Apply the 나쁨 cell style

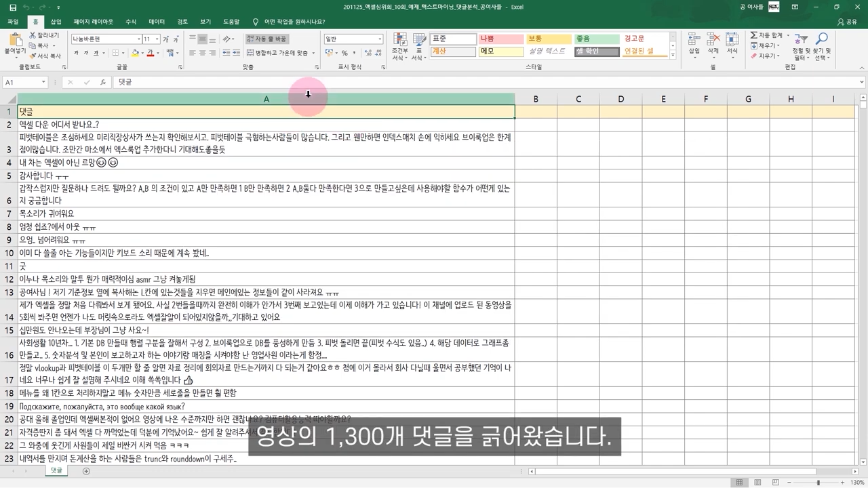pyautogui.click(x=501, y=39)
